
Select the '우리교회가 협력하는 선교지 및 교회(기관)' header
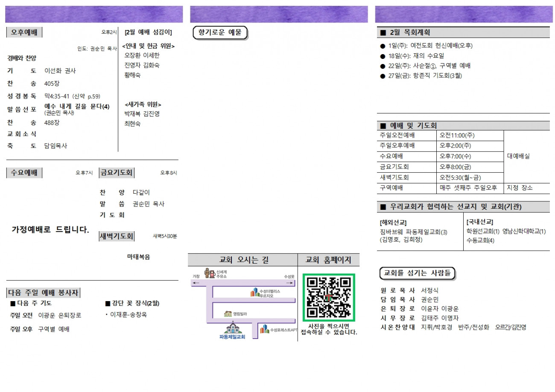click(x=464, y=207)
